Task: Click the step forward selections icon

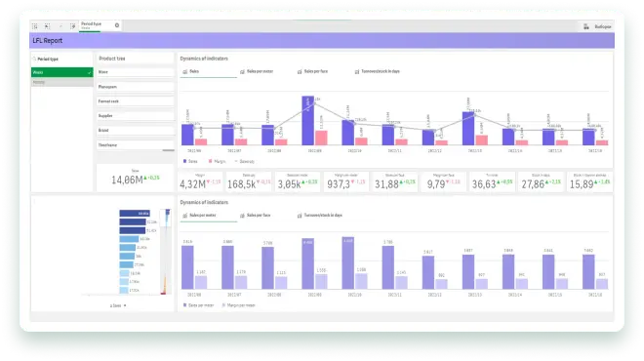Action: [x=60, y=26]
